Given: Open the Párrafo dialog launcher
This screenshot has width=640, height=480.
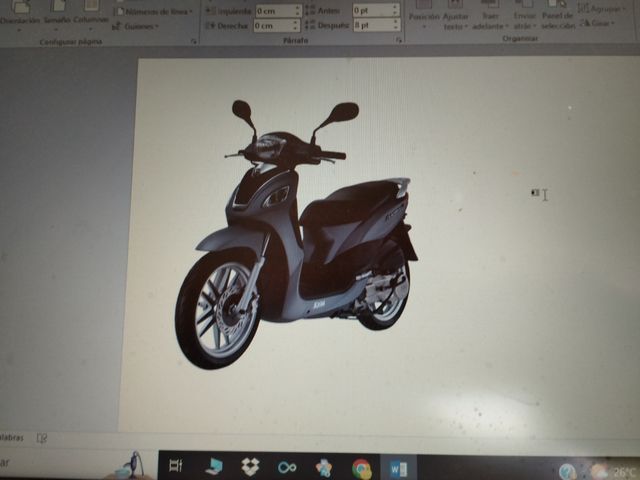Looking at the screenshot, I should coord(398,42).
